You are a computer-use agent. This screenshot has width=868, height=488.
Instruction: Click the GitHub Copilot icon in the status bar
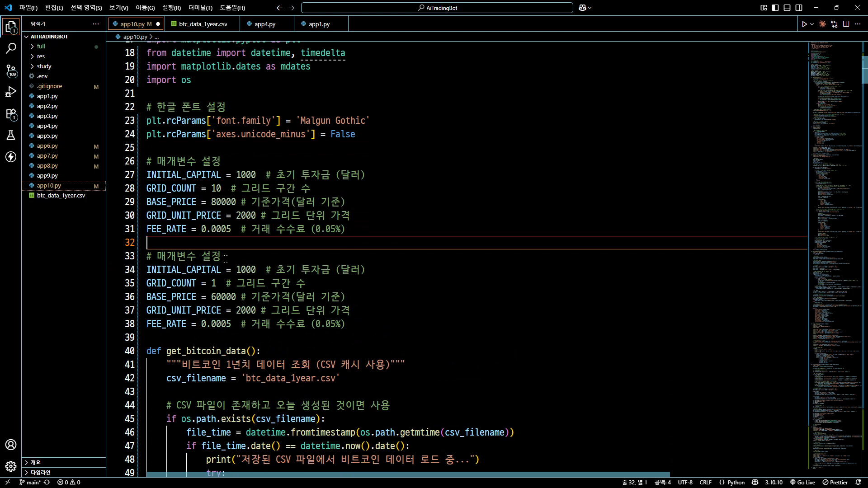[x=756, y=482]
